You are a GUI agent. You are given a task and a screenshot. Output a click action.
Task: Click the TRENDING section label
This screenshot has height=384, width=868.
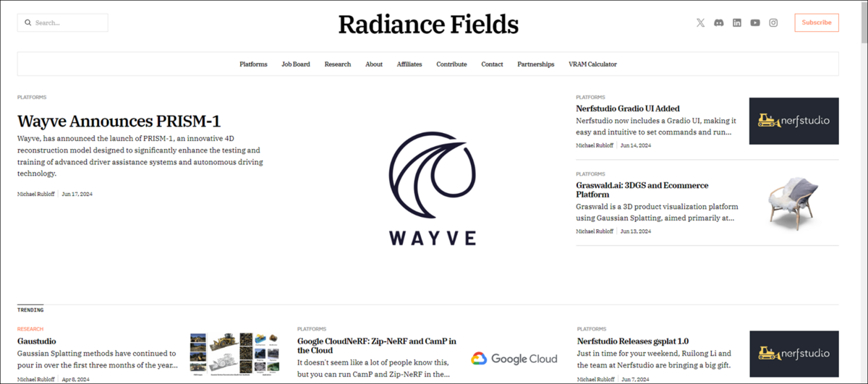click(x=30, y=310)
